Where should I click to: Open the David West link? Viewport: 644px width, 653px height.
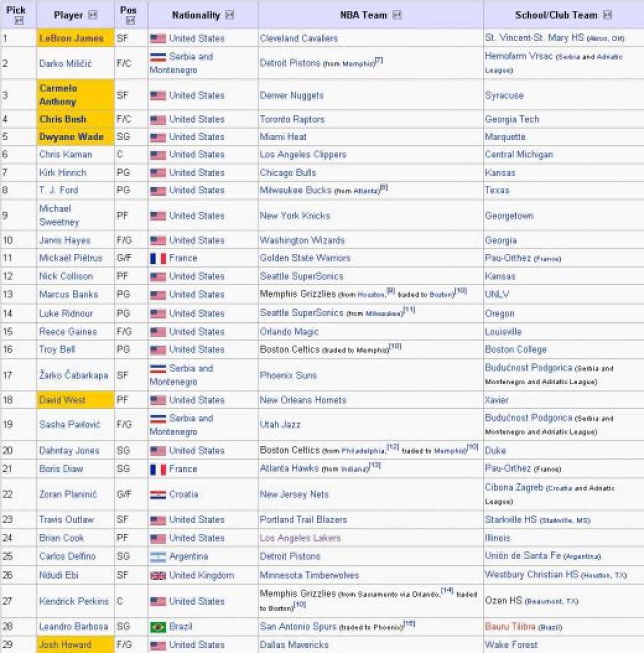click(62, 400)
